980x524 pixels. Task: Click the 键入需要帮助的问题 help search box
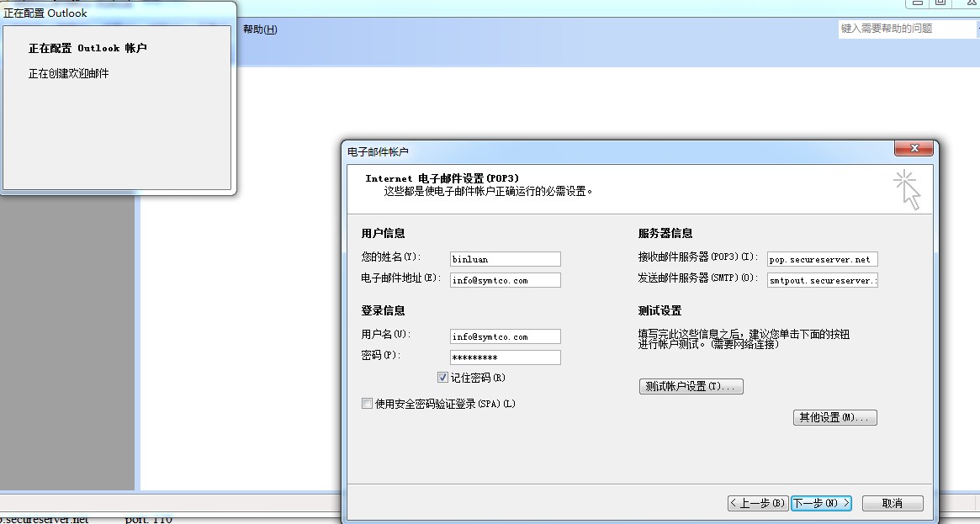[x=906, y=29]
